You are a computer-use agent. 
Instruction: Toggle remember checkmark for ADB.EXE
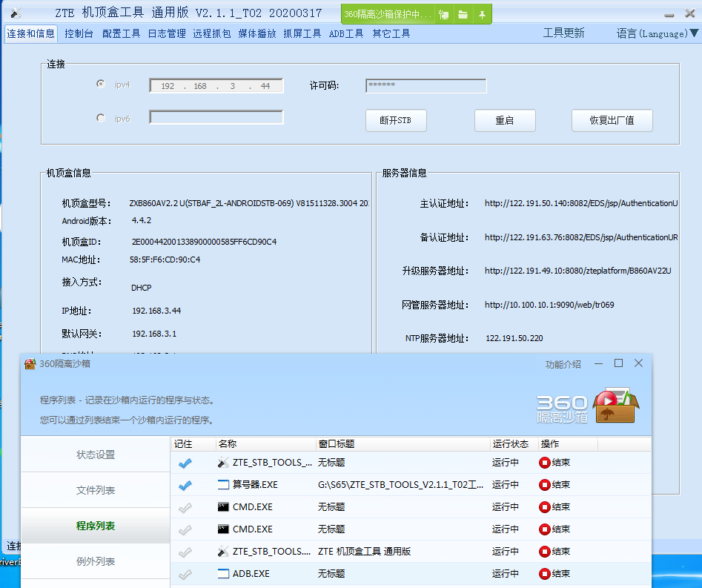click(x=185, y=574)
